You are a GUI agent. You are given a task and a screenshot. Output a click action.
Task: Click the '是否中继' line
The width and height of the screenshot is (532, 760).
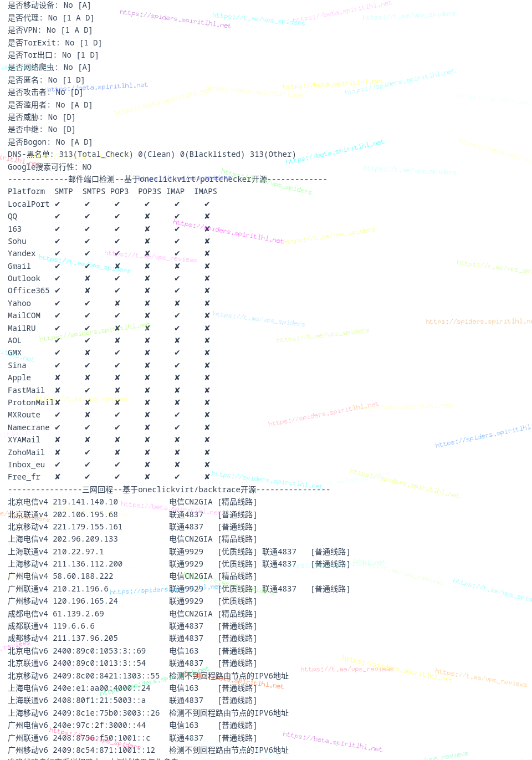tap(42, 130)
